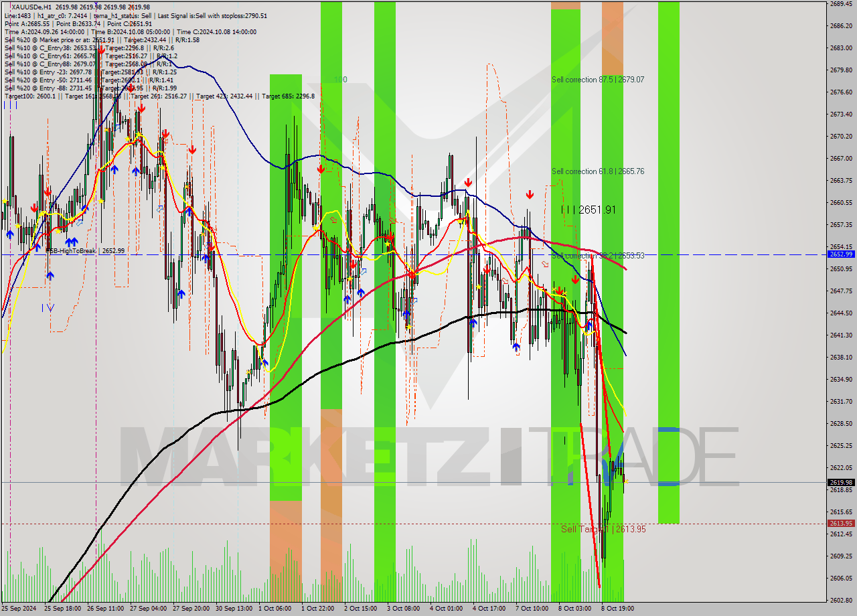Viewport: 857px width, 616px height.
Task: Click 2676.60 on the price axis
Action: tap(841, 92)
